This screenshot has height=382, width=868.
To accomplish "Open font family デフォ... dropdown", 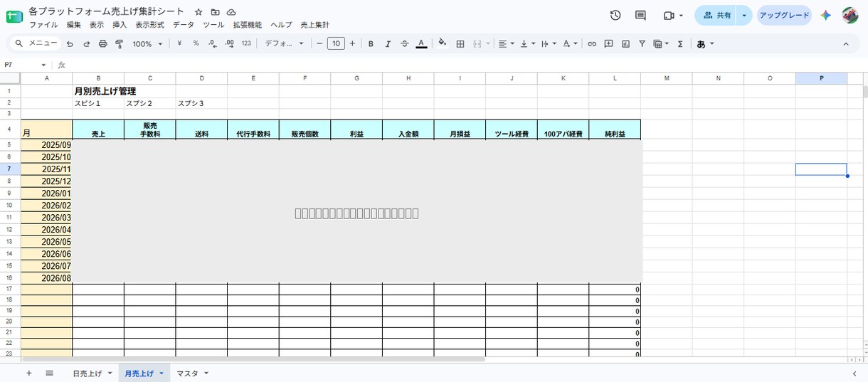I will click(284, 43).
